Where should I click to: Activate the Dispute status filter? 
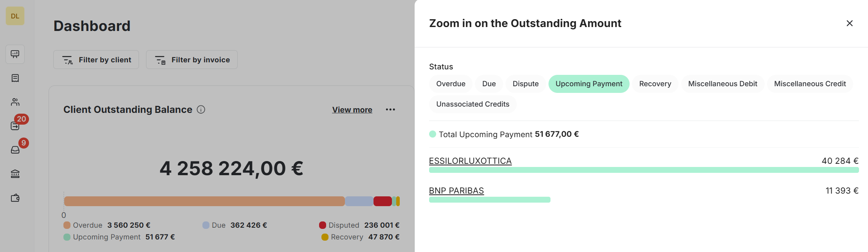525,83
